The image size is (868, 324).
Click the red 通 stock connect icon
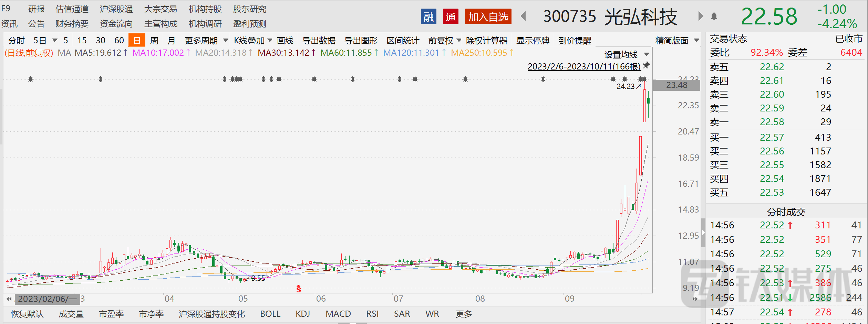[x=450, y=17]
